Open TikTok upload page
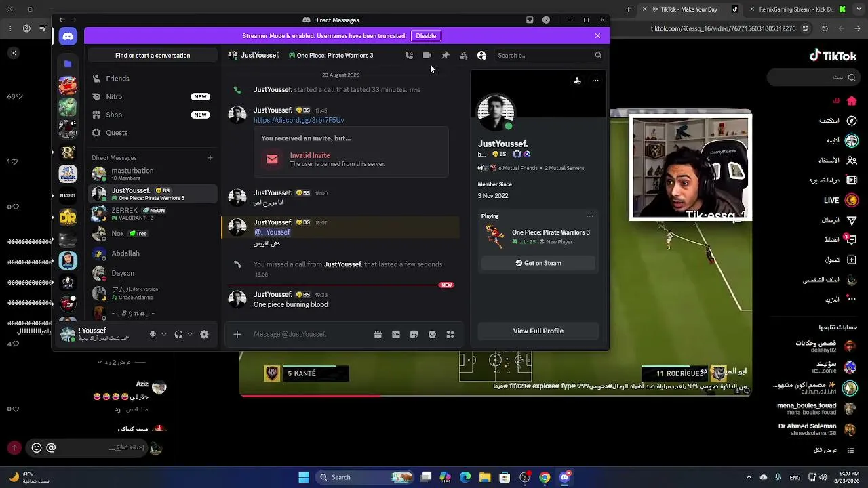 [842, 260]
